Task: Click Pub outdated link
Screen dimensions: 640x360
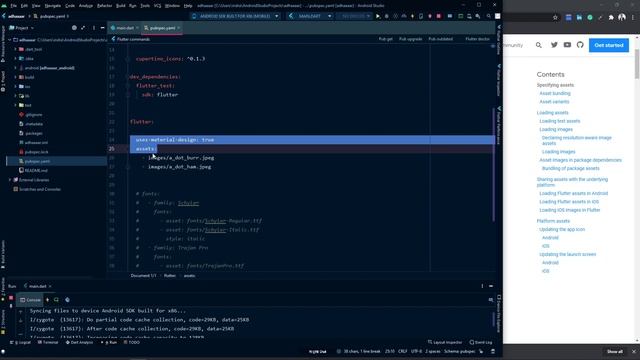Action: coord(440,39)
